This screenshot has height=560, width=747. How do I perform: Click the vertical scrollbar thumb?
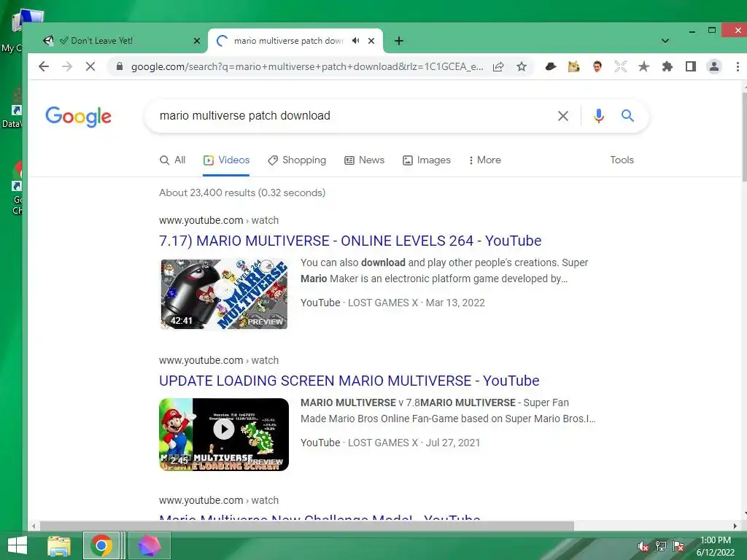tap(744, 137)
